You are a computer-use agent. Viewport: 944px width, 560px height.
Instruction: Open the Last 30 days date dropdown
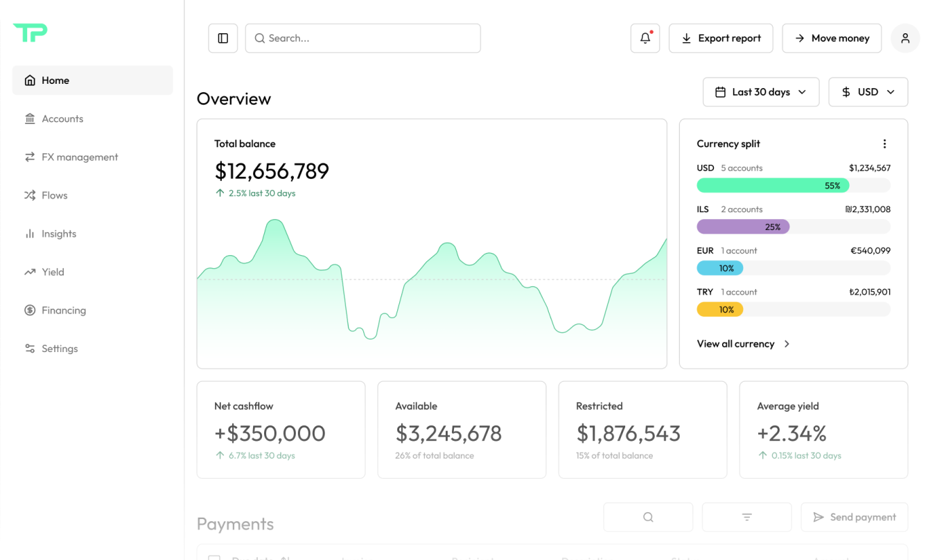pyautogui.click(x=760, y=91)
